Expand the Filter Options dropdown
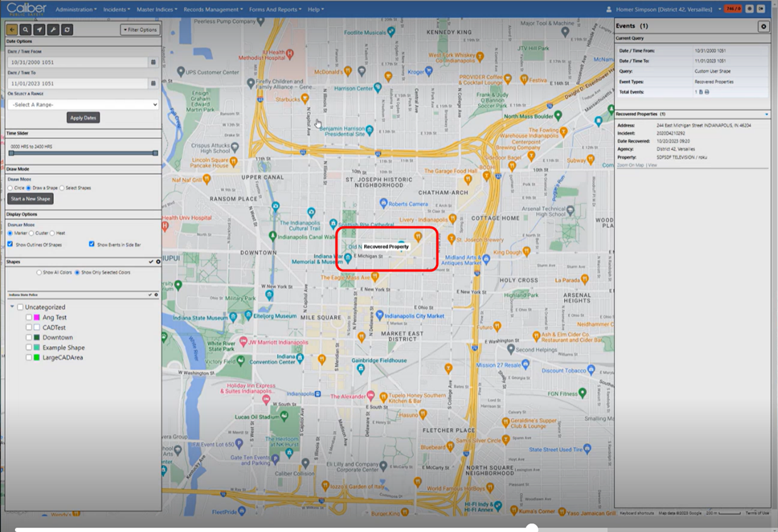This screenshot has width=778, height=532. point(140,30)
